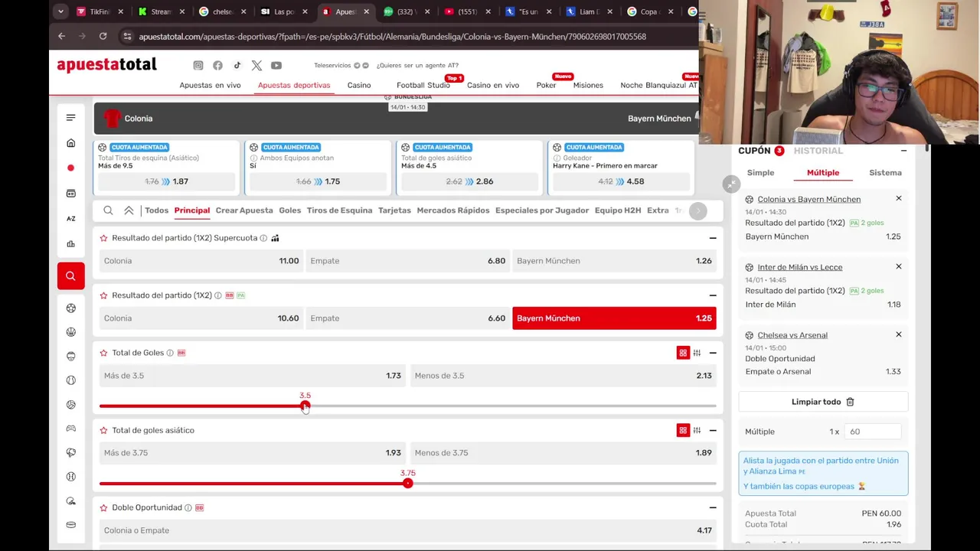
Task: Collapse all markets double-chevron icon
Action: pos(129,210)
